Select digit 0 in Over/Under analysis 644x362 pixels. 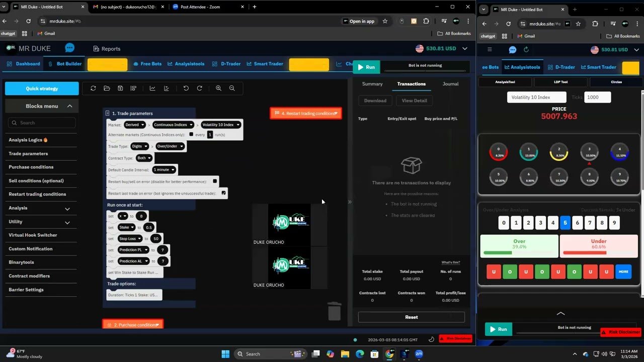point(504,222)
